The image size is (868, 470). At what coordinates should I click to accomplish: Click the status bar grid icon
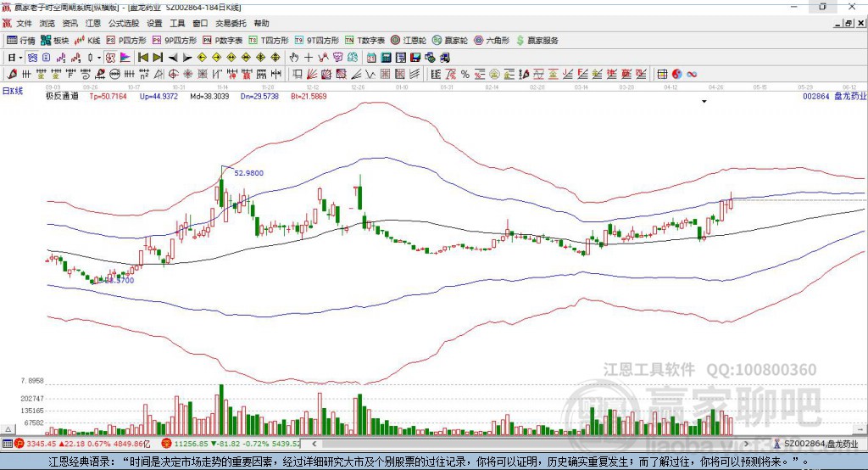pos(7,444)
